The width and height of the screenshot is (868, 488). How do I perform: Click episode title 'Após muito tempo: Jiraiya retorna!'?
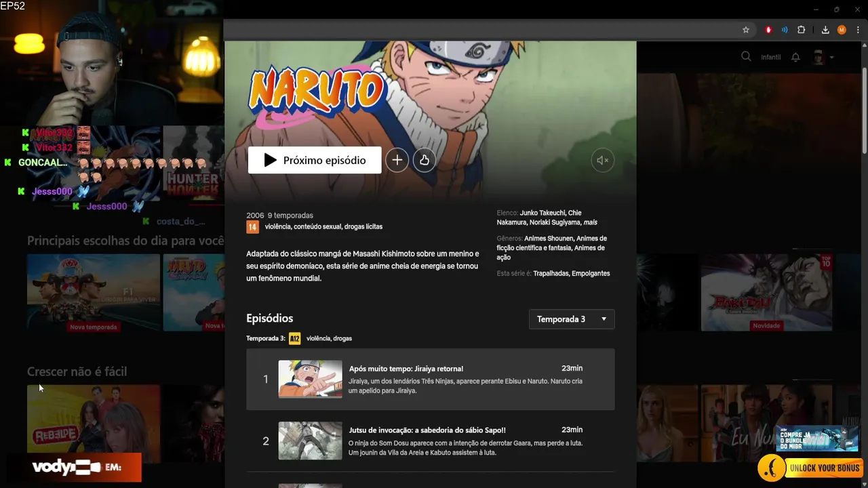[406, 369]
